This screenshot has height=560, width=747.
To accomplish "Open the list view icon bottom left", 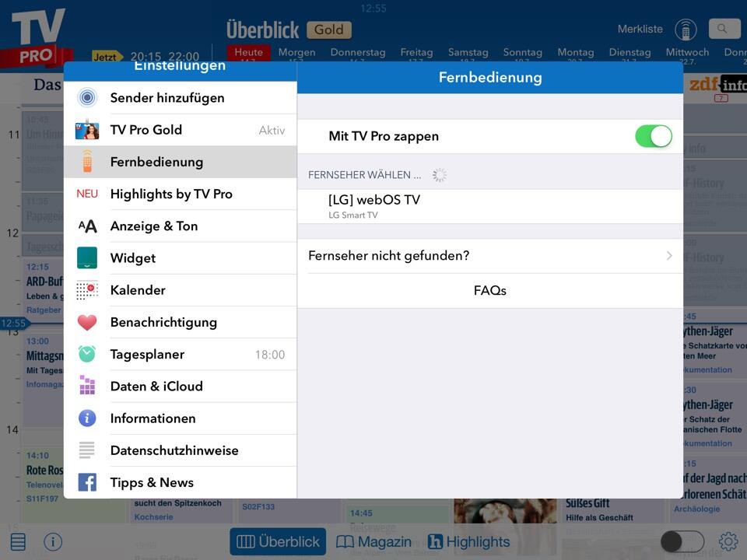I will pos(18,542).
